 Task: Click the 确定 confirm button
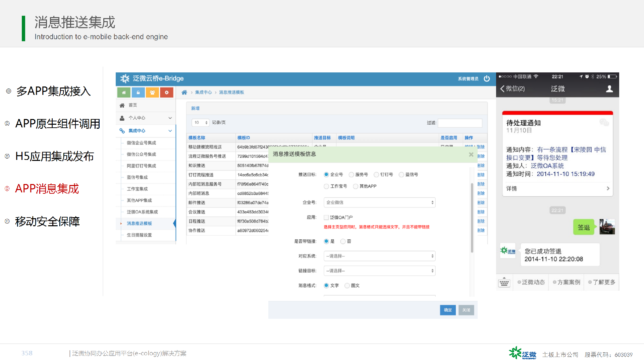448,310
